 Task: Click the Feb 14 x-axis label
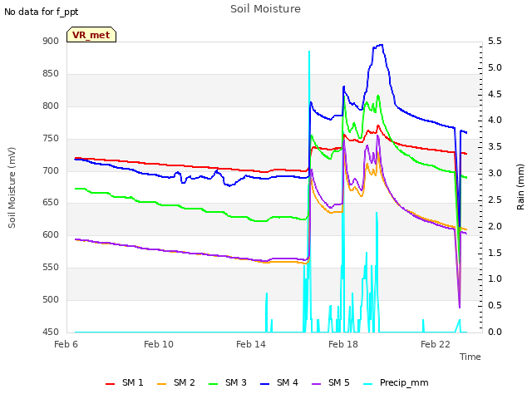click(251, 344)
